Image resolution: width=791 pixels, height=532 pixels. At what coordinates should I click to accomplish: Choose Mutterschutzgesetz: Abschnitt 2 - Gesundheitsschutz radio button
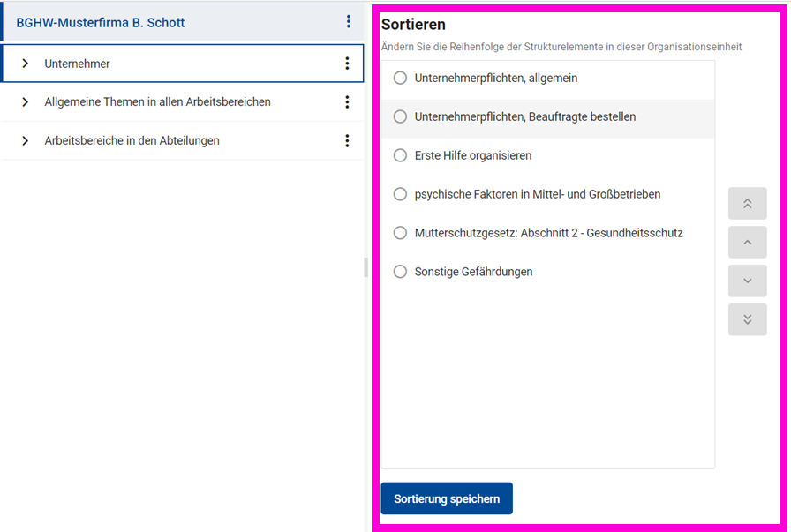tap(400, 233)
